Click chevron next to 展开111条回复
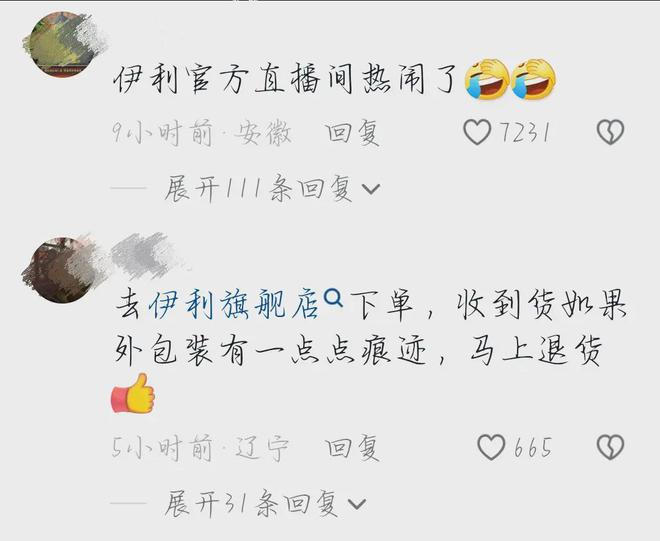The image size is (660, 541). pyautogui.click(x=371, y=189)
